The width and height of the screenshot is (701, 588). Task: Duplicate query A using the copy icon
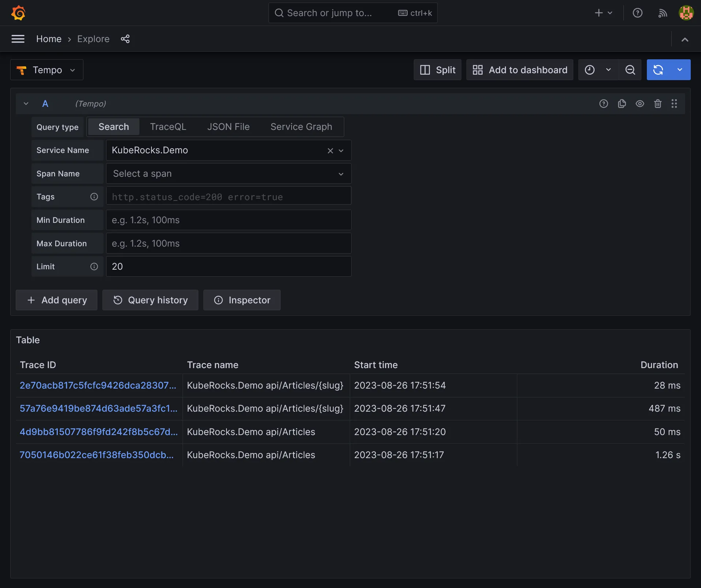pyautogui.click(x=622, y=104)
